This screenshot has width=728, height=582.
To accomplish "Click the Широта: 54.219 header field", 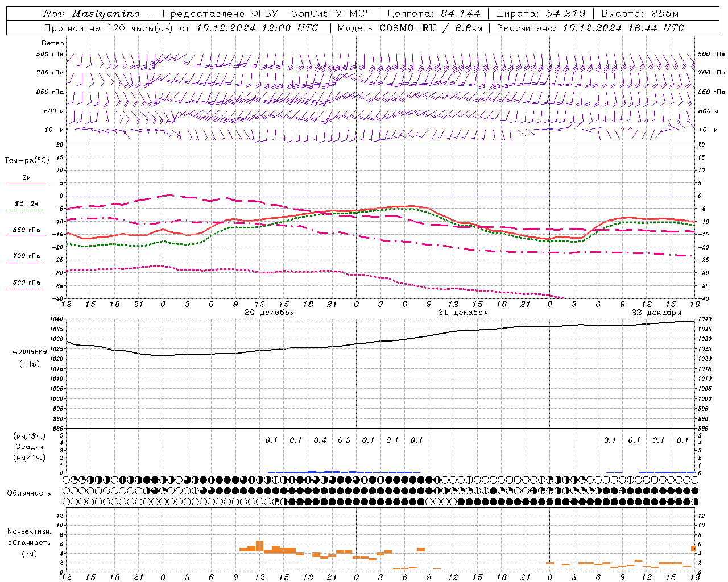I will (x=540, y=14).
